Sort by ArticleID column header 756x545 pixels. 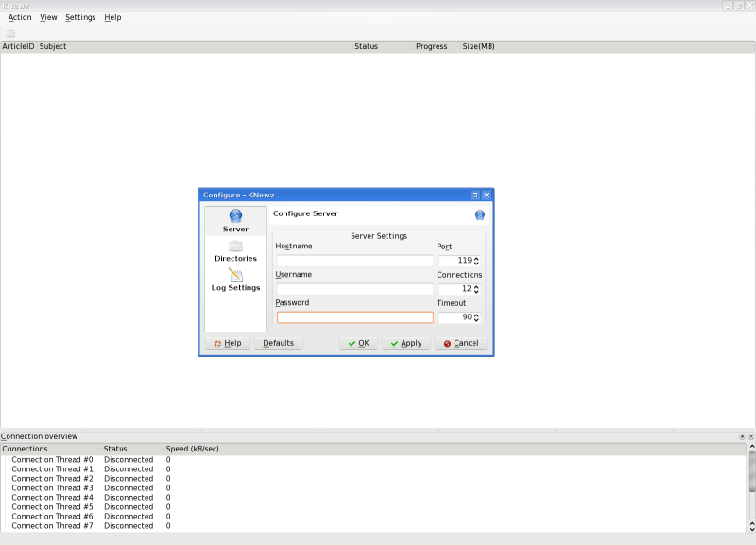tap(18, 46)
